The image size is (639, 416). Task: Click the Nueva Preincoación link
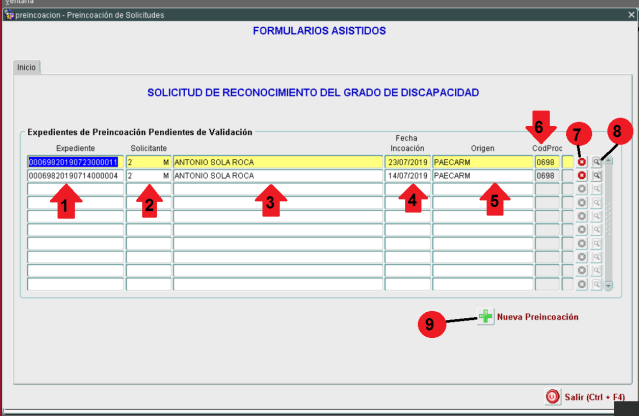pos(537,317)
